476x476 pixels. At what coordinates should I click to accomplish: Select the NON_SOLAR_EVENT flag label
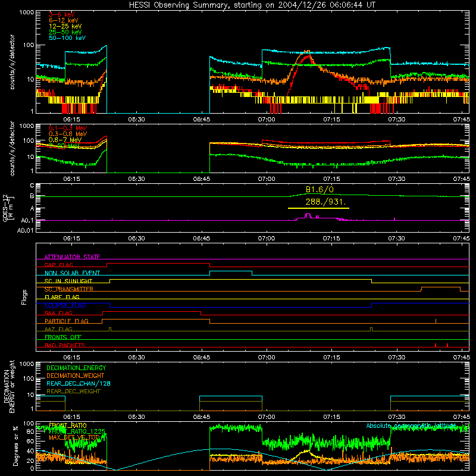[x=72, y=273]
